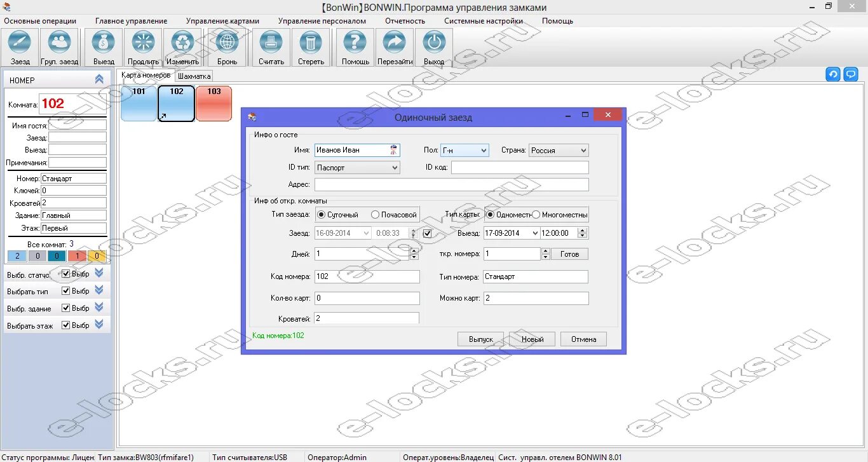
Task: Click the Стереть erase card trash icon
Action: (x=311, y=48)
